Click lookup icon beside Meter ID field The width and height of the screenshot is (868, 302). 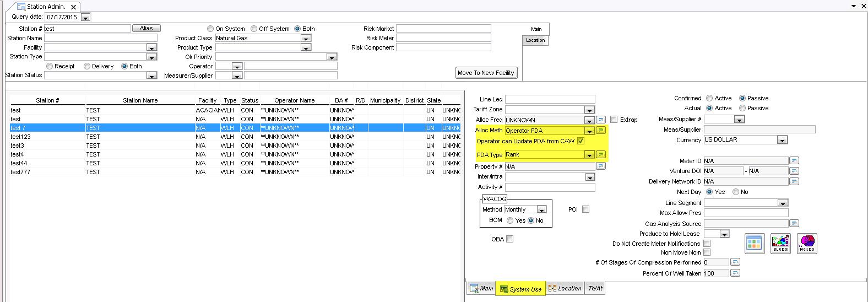794,161
